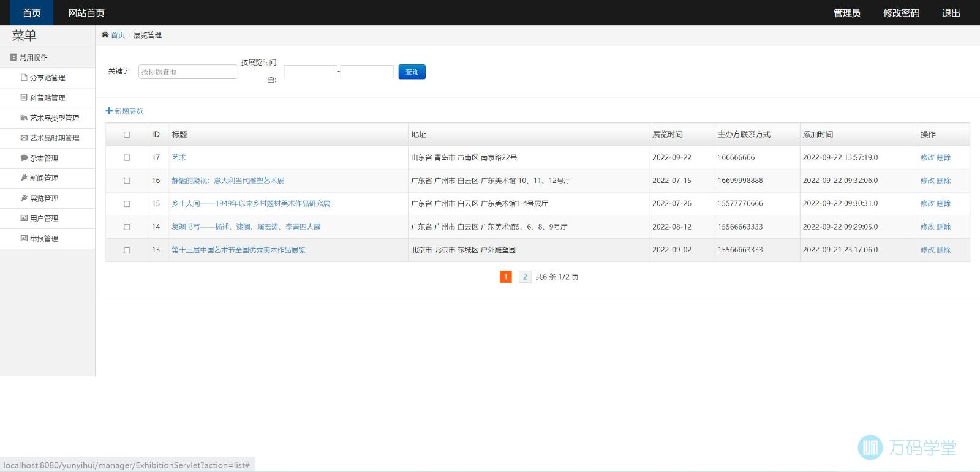This screenshot has height=472, width=980.
Task: Click 删除 for row ID 13
Action: [x=944, y=250]
